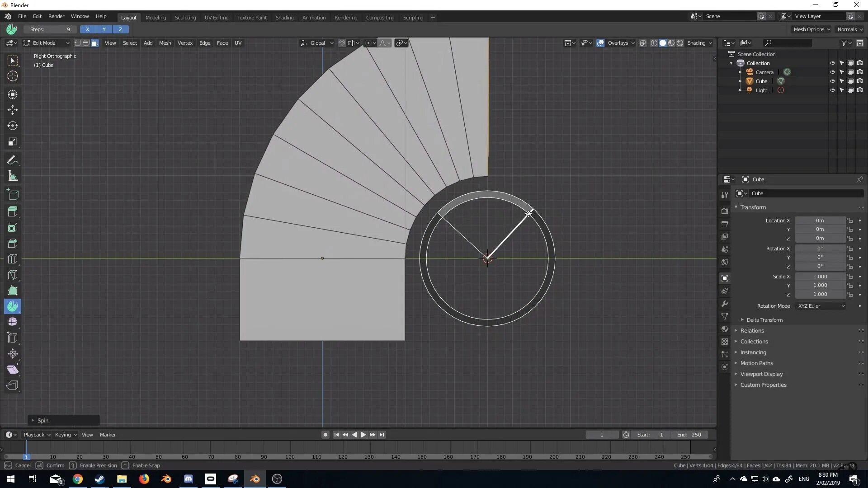This screenshot has height=488, width=868.
Task: Hide the Cube in viewport
Action: click(832, 81)
